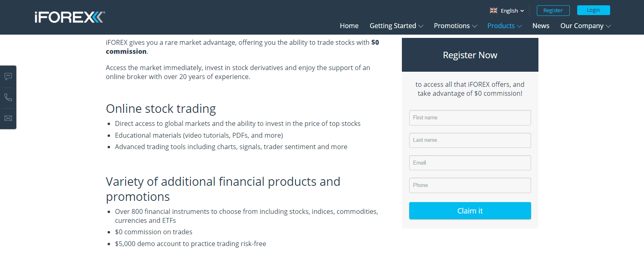Expand the Products menu
Viewport: 644px width, 253px height.
tap(504, 26)
